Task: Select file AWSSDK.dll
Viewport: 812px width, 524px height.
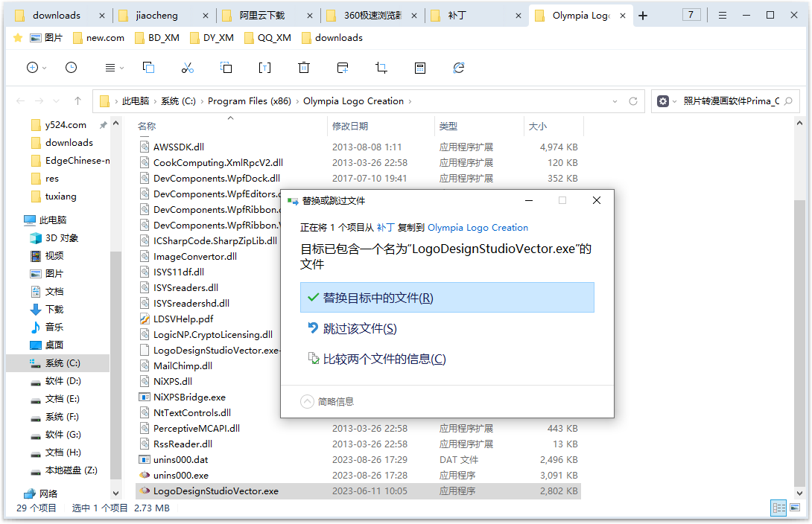Action: pyautogui.click(x=179, y=147)
